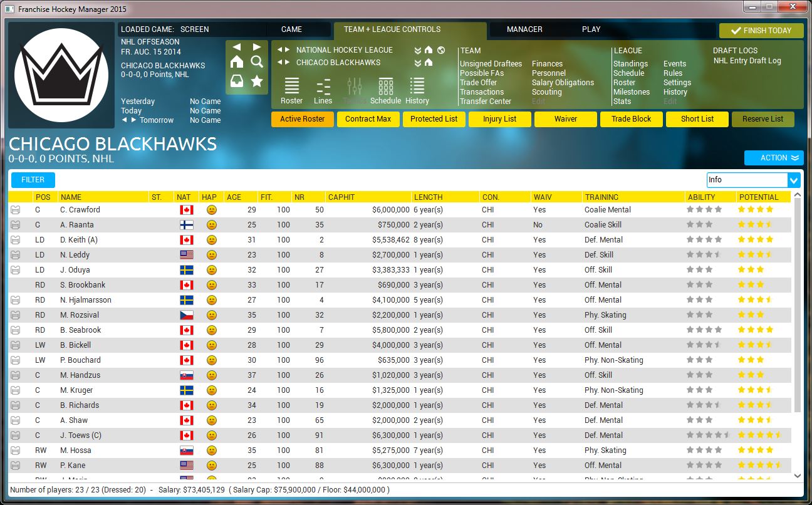Open the inbox tray icon
Screen dimensions: 812x505
tap(237, 81)
